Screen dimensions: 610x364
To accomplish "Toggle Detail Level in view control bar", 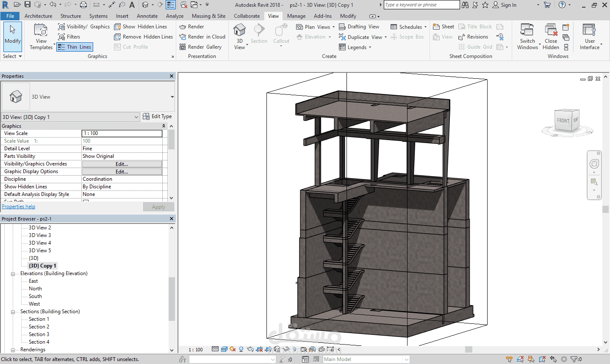I will click(215, 349).
